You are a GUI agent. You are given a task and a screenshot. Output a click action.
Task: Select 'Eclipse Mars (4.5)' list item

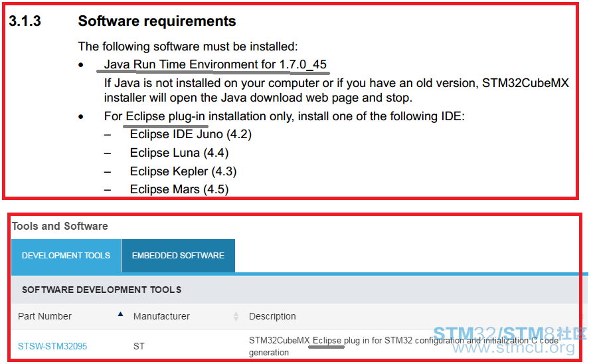click(179, 189)
